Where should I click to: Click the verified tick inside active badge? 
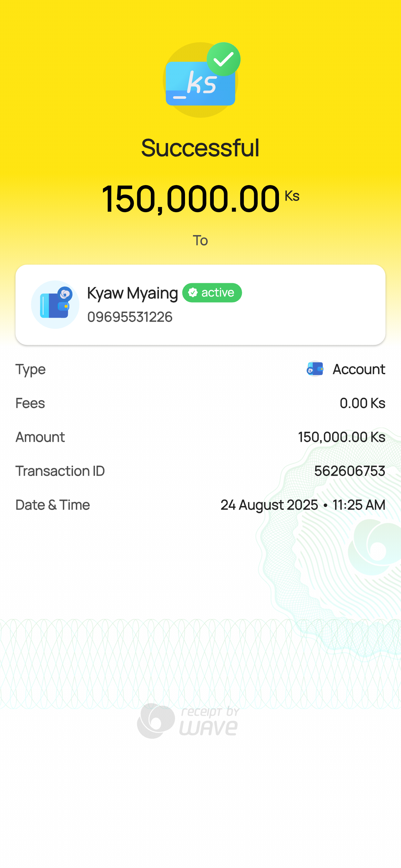[x=193, y=293]
